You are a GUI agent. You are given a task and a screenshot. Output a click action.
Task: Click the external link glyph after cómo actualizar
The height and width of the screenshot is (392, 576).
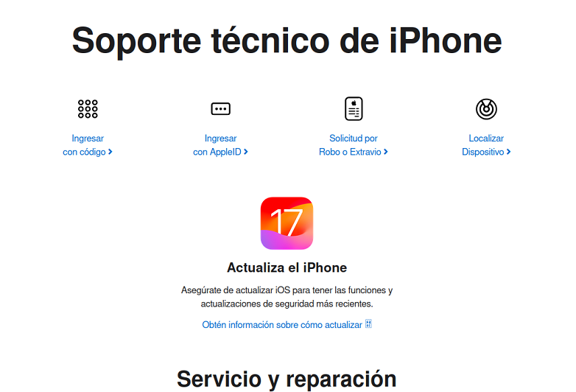pyautogui.click(x=368, y=324)
